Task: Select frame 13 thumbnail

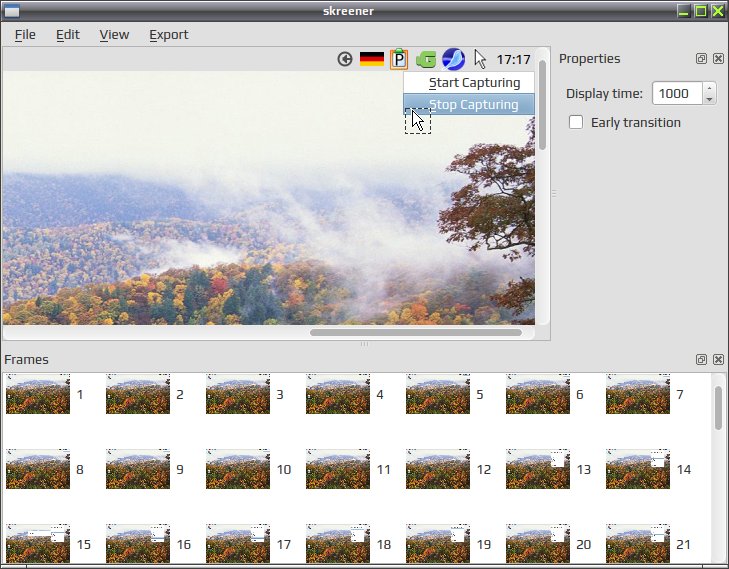Action: pyautogui.click(x=537, y=469)
